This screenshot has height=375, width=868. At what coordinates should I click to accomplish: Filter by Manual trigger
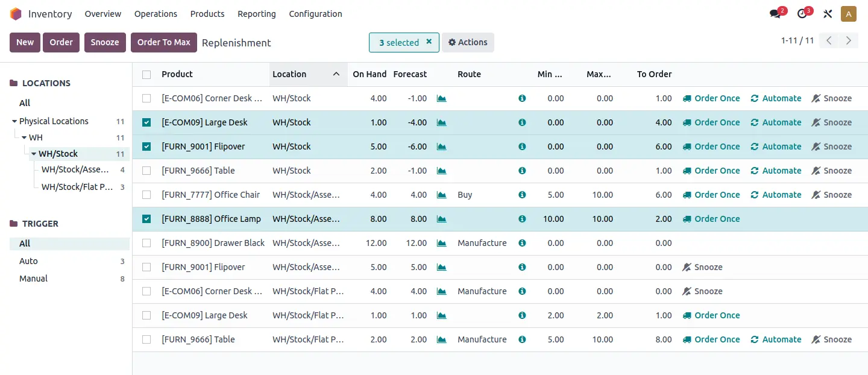(x=33, y=279)
